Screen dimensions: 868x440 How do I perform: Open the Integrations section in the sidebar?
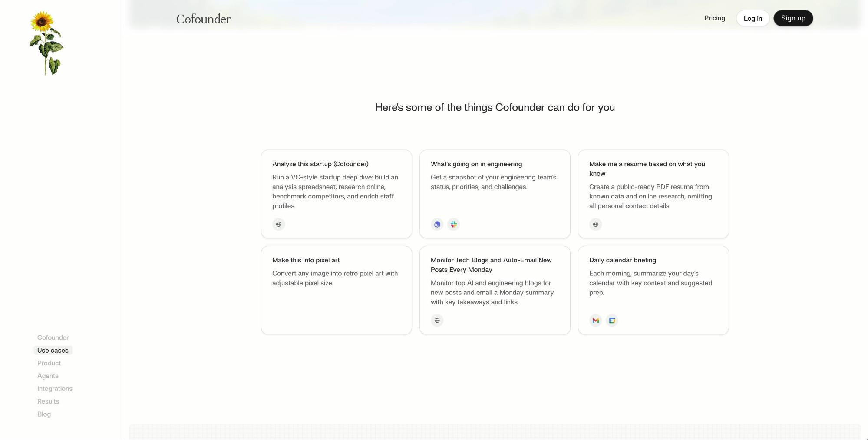click(55, 388)
